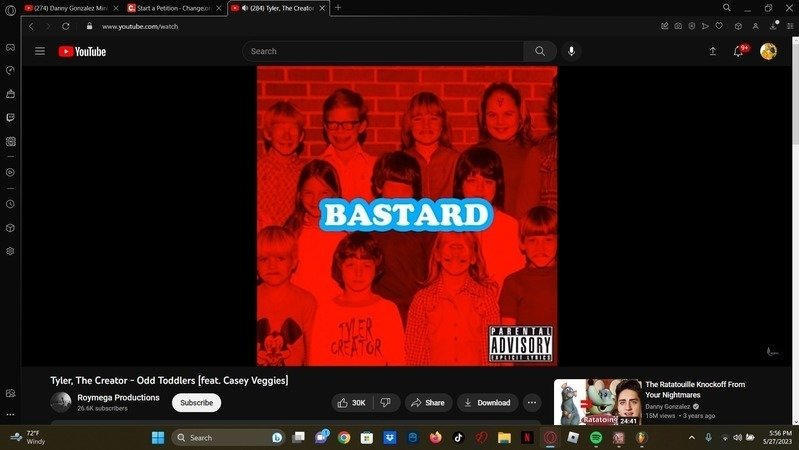Image resolution: width=799 pixels, height=450 pixels.
Task: Open YouTube create/upload icon
Action: (713, 51)
